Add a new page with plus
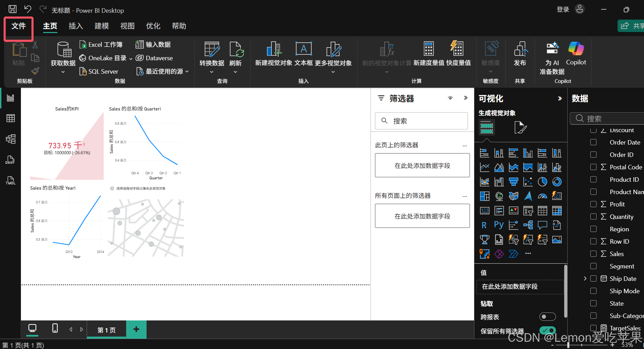Image resolution: width=644 pixels, height=349 pixels. click(136, 329)
